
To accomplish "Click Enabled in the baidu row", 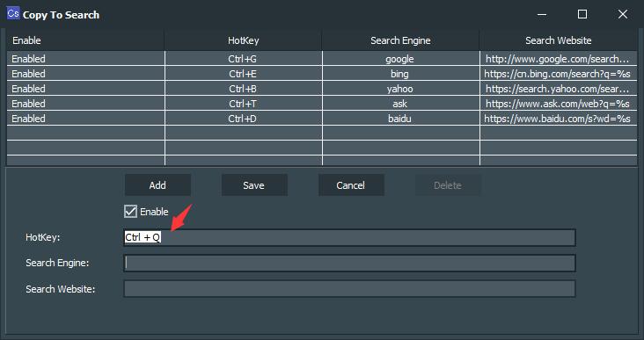I will [85, 119].
